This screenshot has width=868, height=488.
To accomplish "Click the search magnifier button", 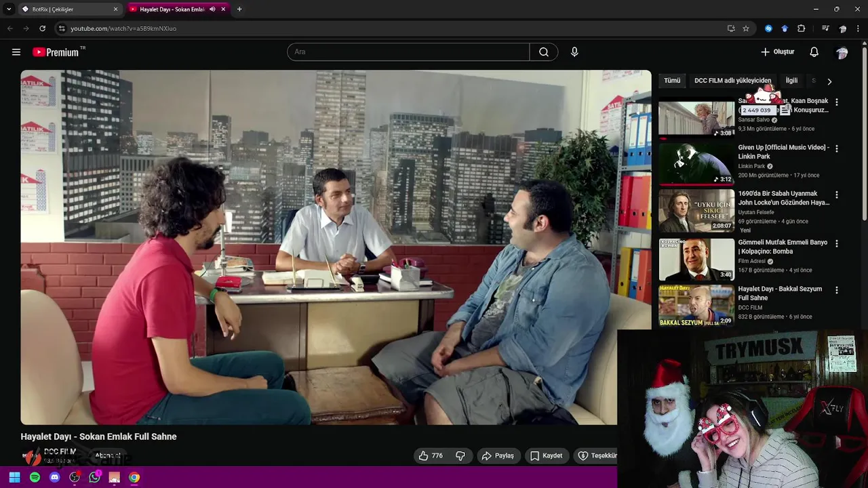I will [544, 52].
